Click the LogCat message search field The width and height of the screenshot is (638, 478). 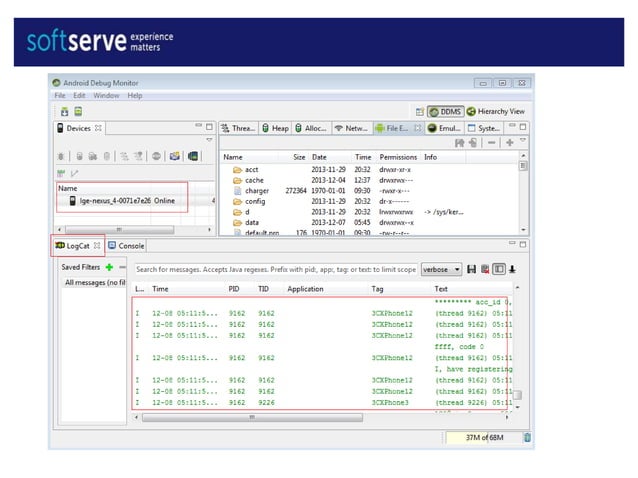coord(276,269)
